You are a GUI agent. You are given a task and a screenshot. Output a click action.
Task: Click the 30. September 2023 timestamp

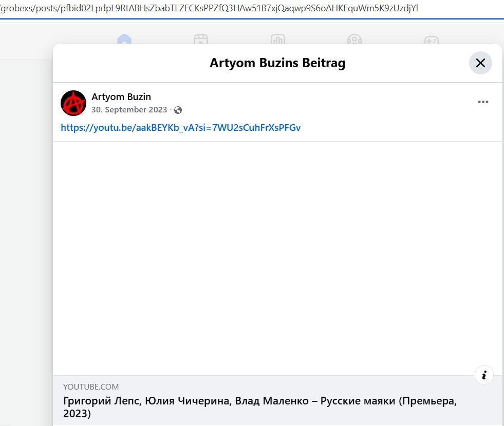[x=129, y=110]
